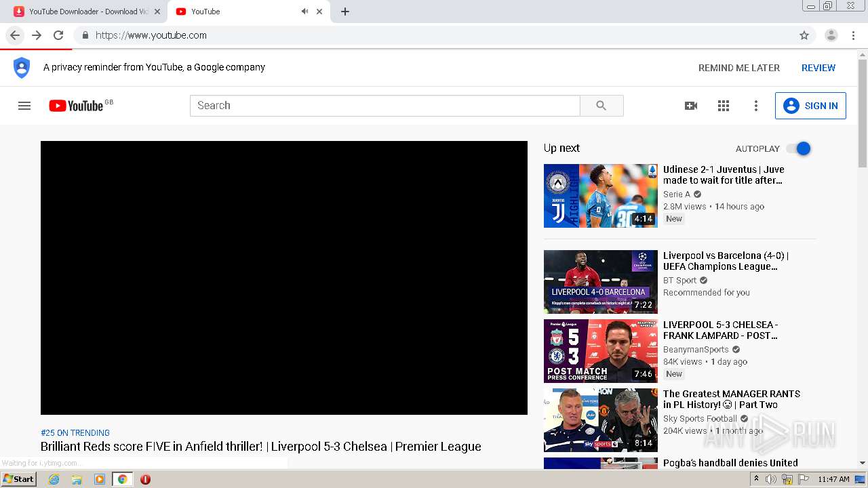Click 'Brilliant Reds score FIVE' video title
868x488 pixels.
(261, 447)
